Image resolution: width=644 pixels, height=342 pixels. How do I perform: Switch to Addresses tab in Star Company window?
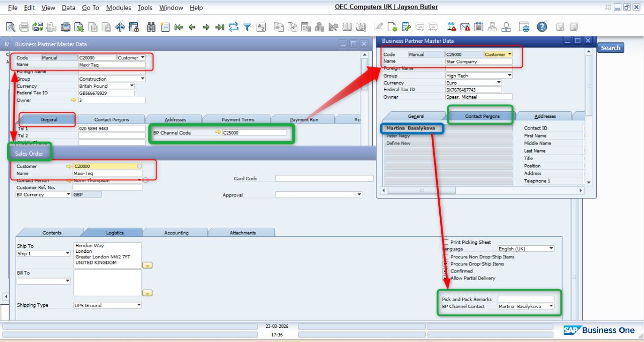point(545,116)
